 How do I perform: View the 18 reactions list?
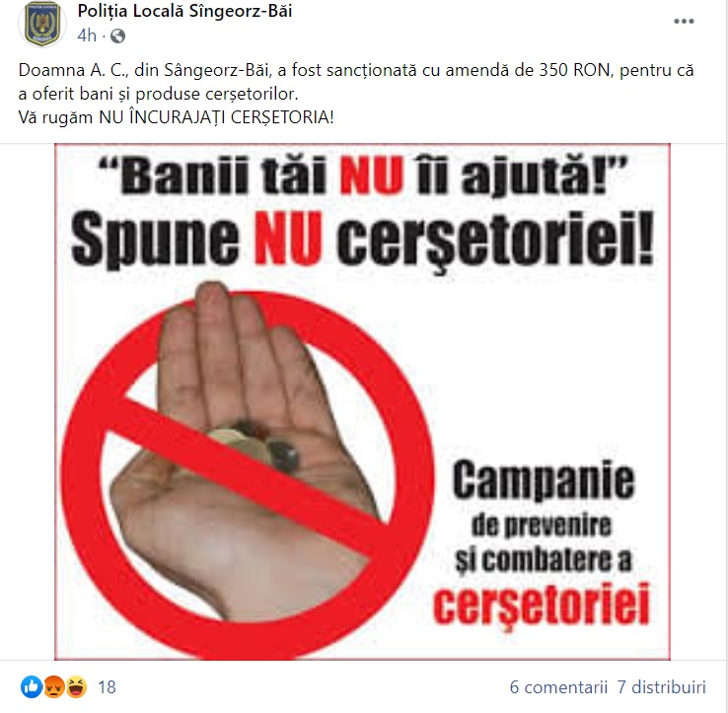(107, 687)
